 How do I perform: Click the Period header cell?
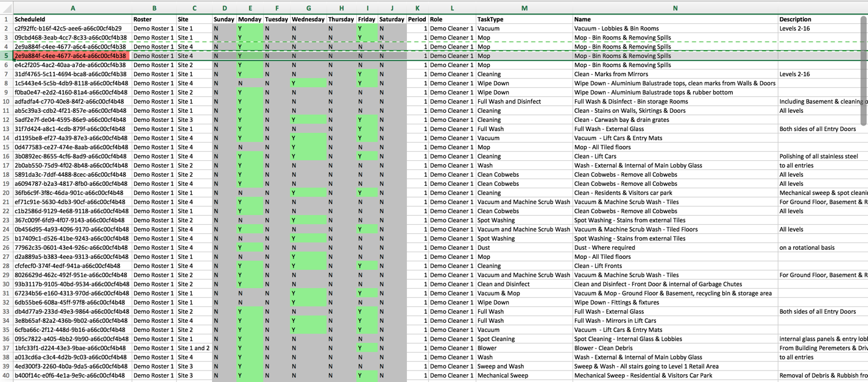417,19
